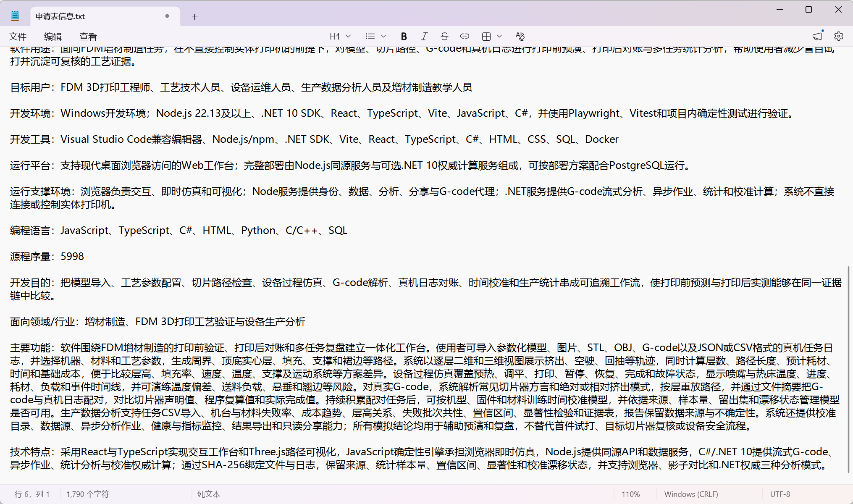Click the Windows (CRLF) line ending indicator
Image resolution: width=853 pixels, height=504 pixels.
(691, 494)
